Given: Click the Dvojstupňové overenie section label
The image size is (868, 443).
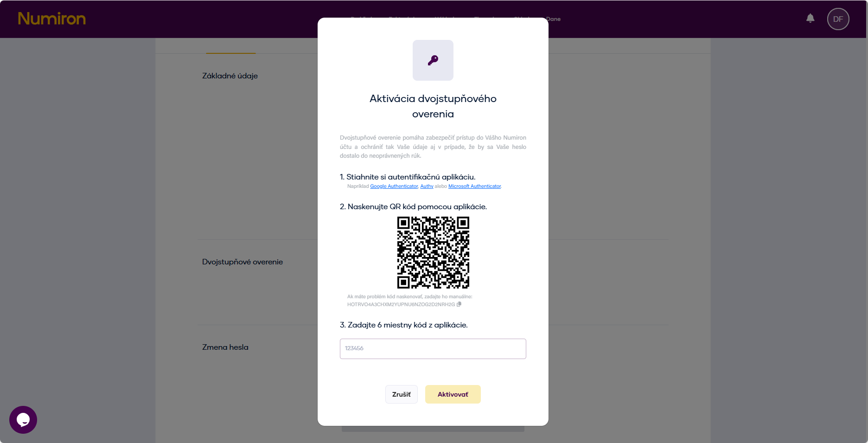Looking at the screenshot, I should [242, 262].
